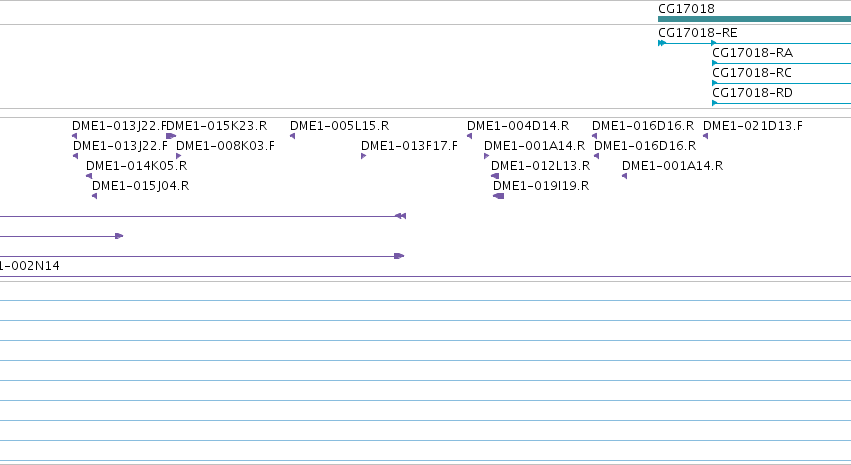851x465 pixels.
Task: Select BAC end label DME1-021D13.F
Action: (752, 126)
